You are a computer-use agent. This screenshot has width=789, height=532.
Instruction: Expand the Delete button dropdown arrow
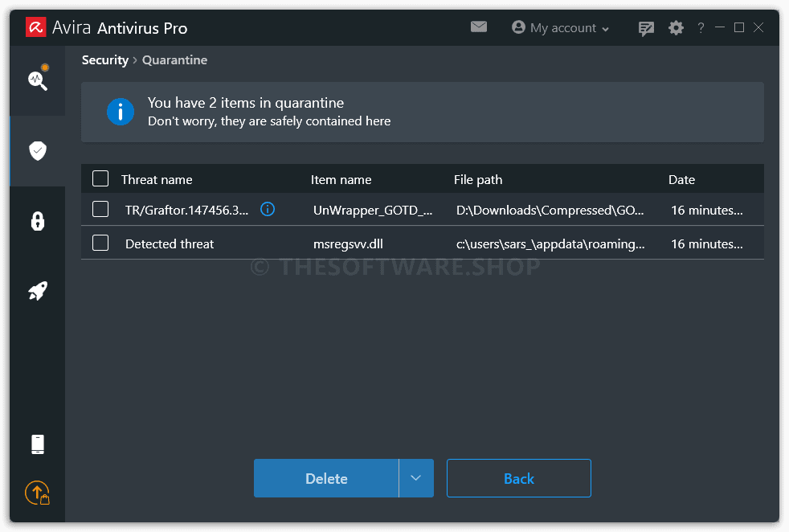click(416, 478)
